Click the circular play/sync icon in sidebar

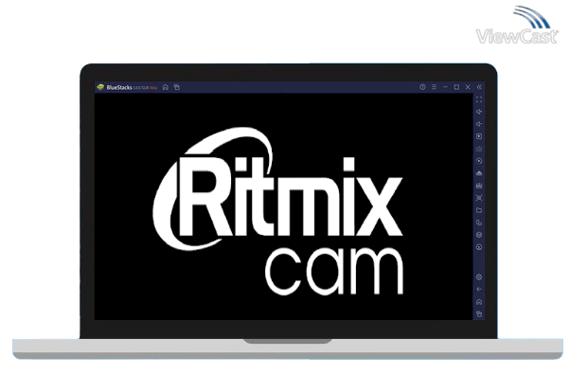479,161
